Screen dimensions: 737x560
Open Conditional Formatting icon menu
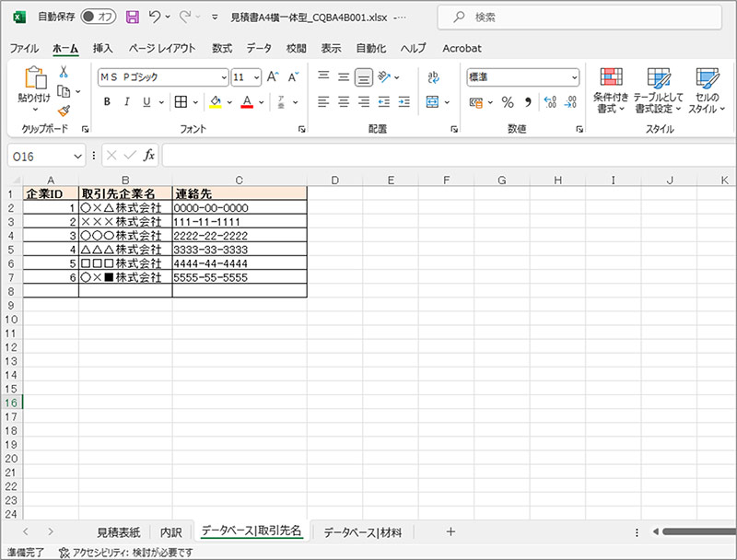pyautogui.click(x=611, y=90)
